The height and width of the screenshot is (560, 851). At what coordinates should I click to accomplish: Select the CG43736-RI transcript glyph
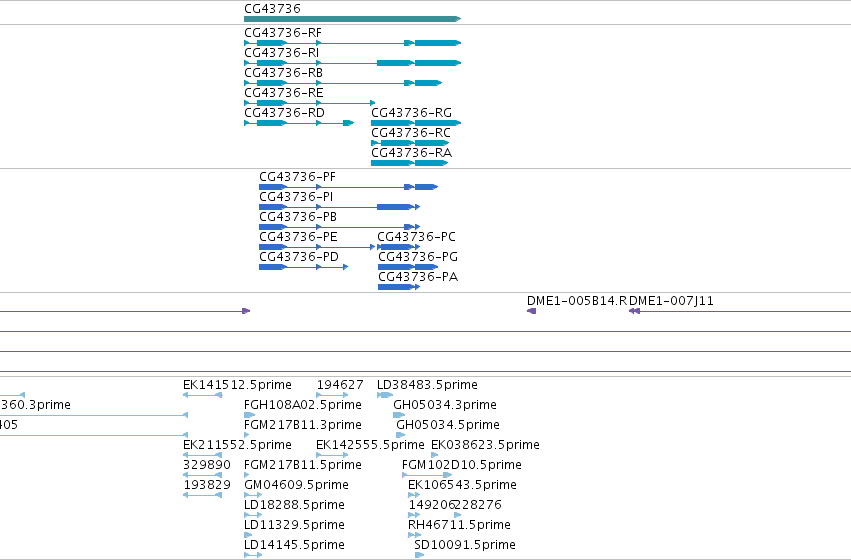[x=352, y=63]
